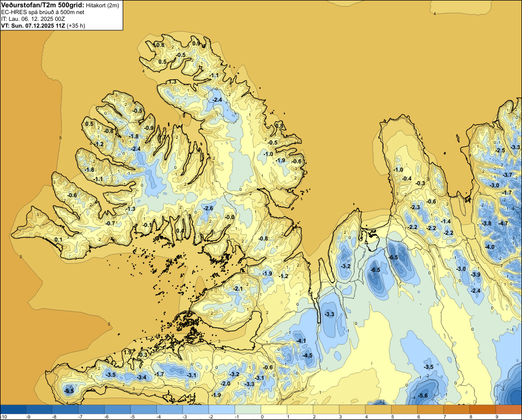
Task: Click the -3.7 temperature label
Action: 507,175
